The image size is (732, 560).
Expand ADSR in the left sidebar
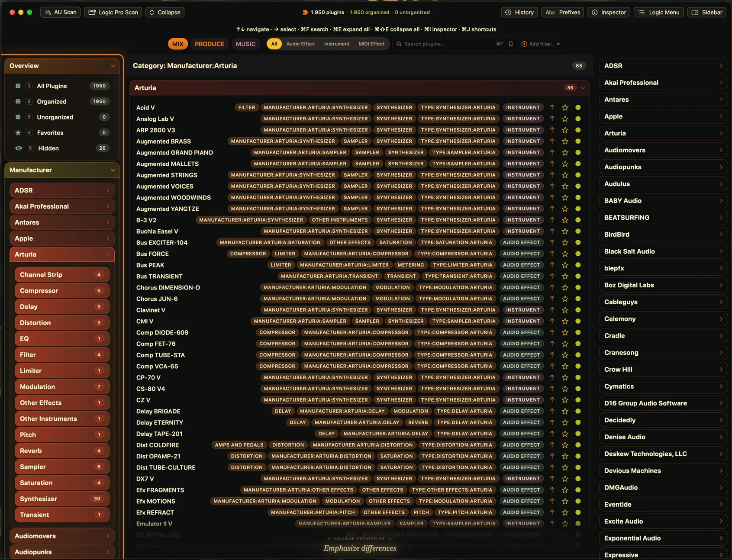(x=62, y=190)
